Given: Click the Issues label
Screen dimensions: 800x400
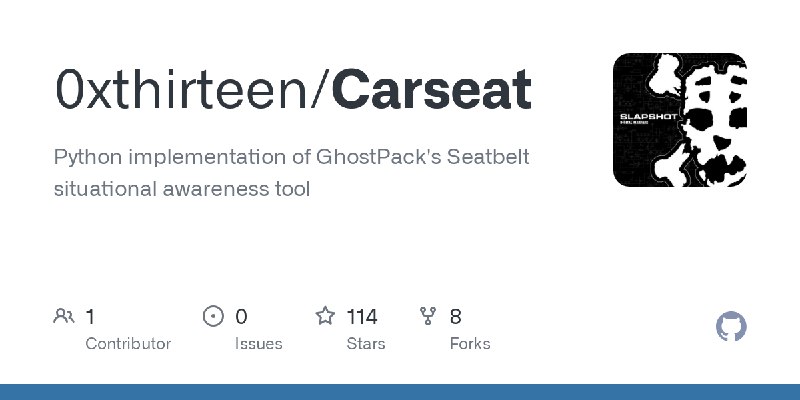Looking at the screenshot, I should click(259, 344).
